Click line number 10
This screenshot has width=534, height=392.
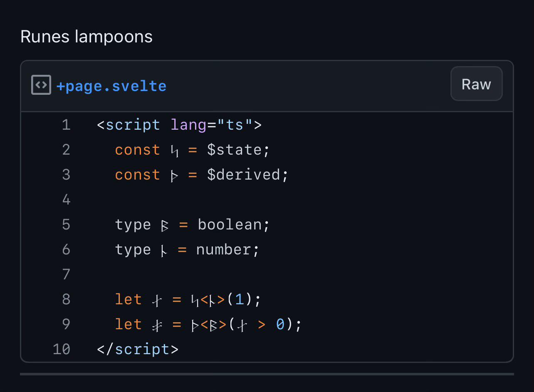pyautogui.click(x=62, y=349)
